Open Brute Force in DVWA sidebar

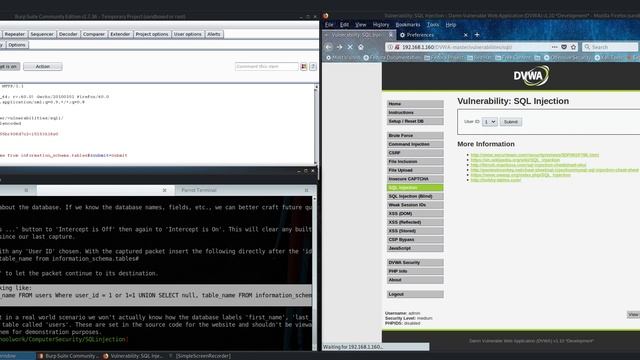point(415,135)
